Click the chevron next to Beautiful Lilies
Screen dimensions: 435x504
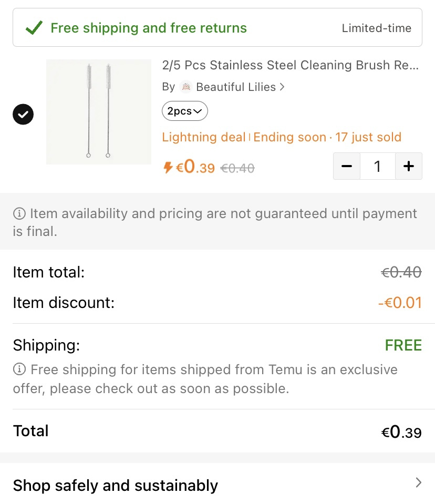(x=282, y=87)
